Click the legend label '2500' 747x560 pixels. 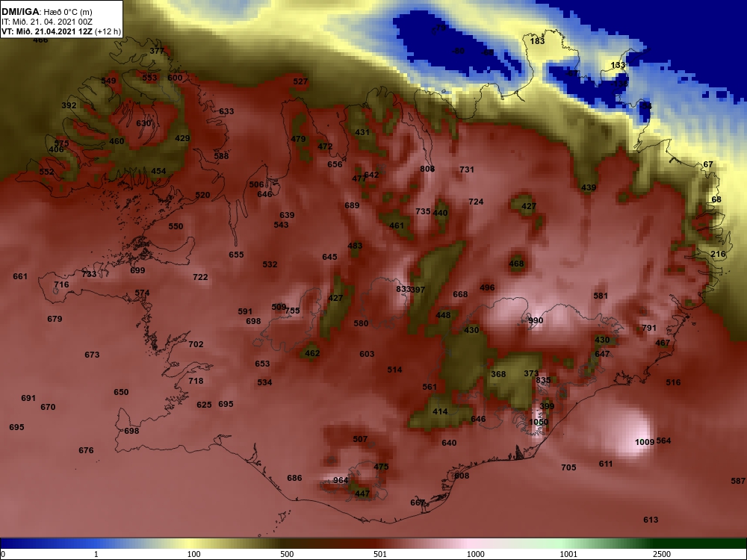pos(661,554)
